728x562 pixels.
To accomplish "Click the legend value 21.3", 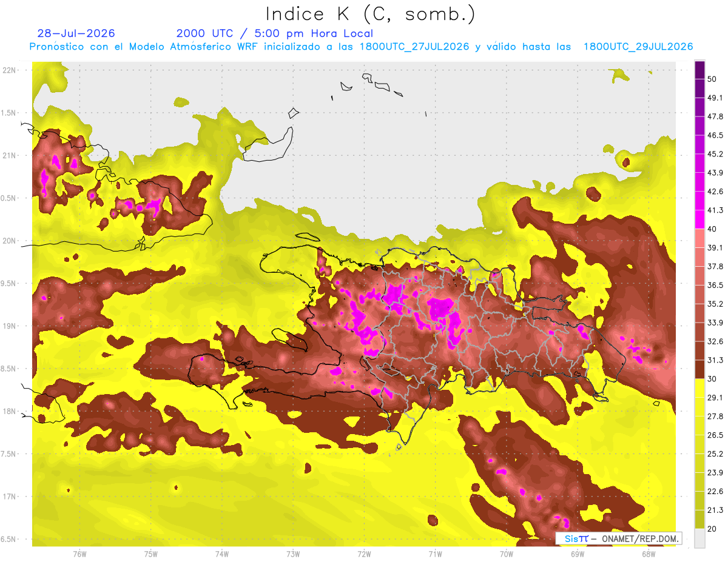I will pos(715,510).
